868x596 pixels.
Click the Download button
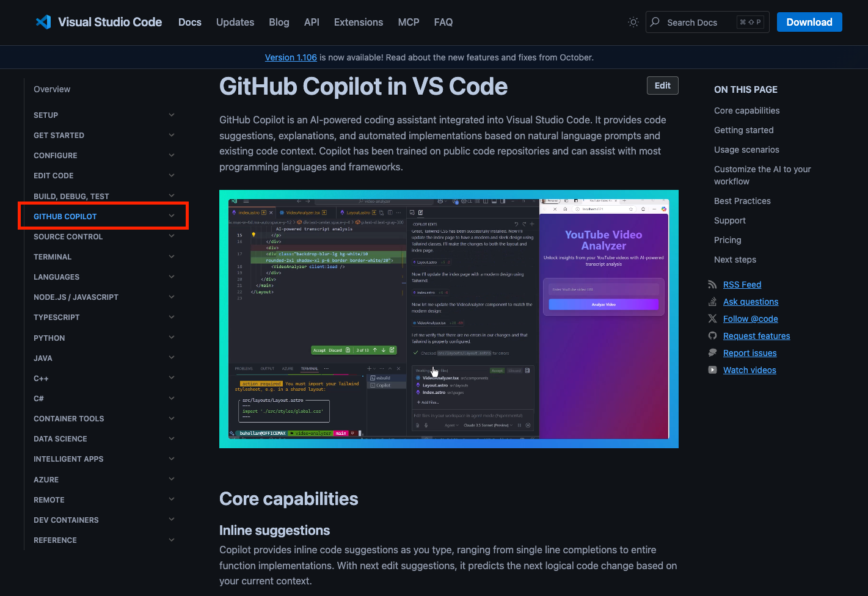809,22
